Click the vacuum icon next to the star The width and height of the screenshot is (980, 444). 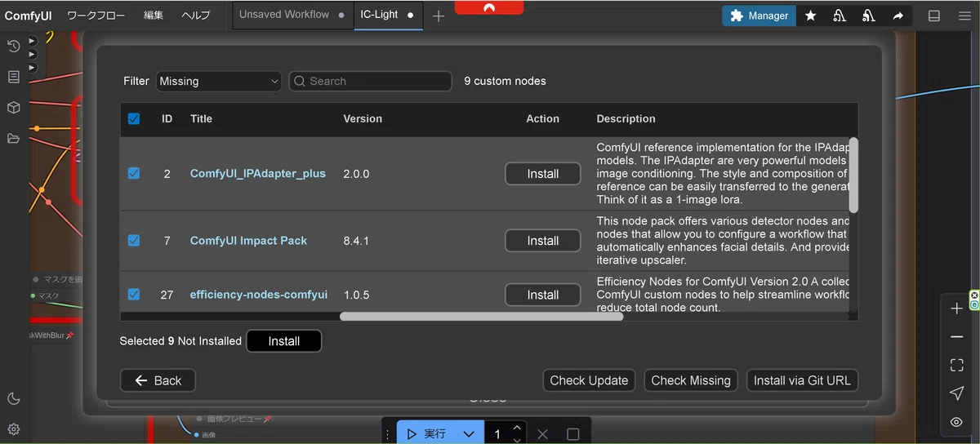point(840,16)
